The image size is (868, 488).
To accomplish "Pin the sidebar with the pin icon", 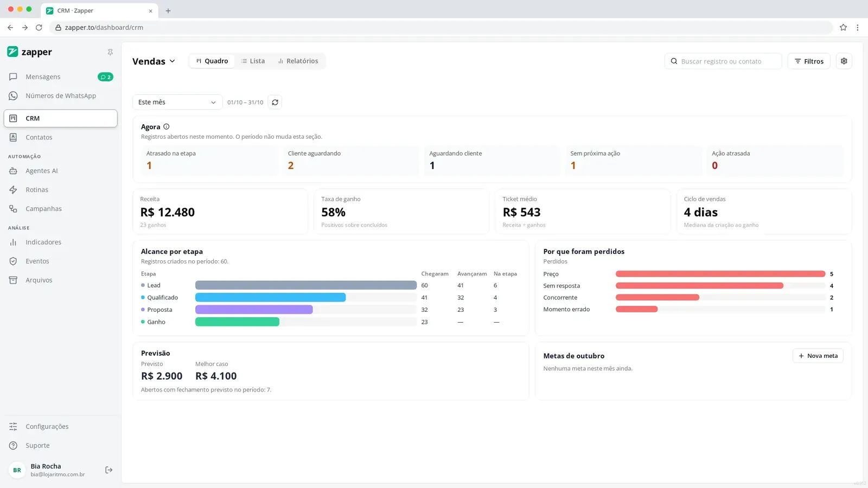I will (x=110, y=52).
